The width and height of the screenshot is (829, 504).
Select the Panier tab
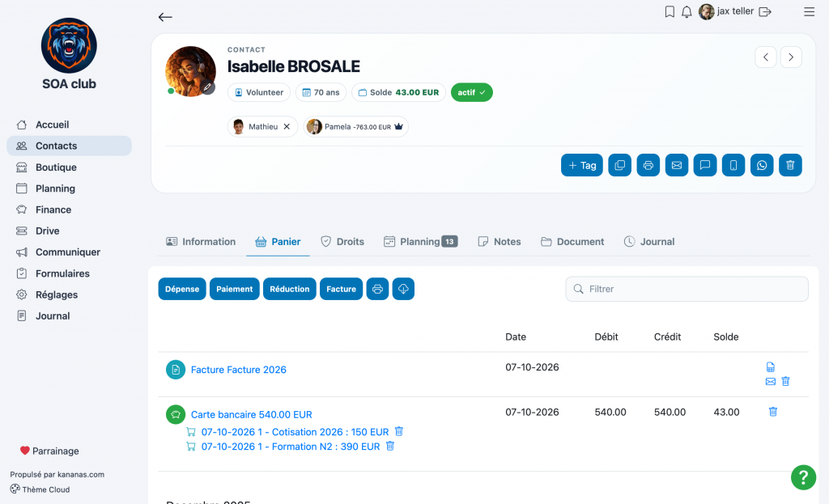(x=278, y=241)
